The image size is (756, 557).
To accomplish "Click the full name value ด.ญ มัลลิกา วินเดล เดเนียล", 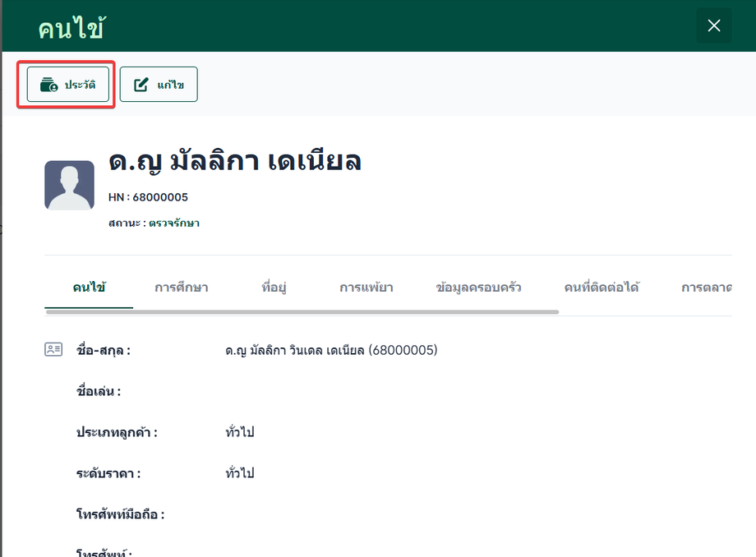I will click(x=331, y=350).
